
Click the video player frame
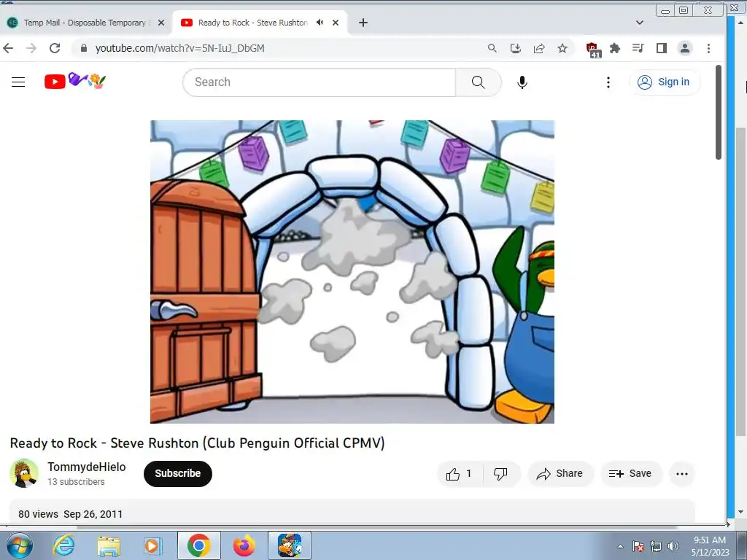point(352,271)
